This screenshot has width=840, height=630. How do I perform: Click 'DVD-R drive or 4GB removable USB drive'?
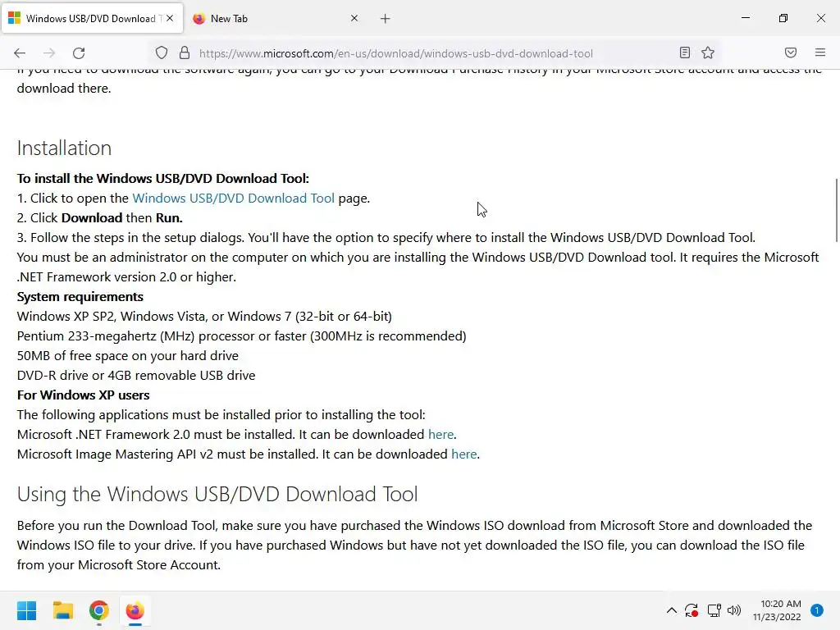pos(136,376)
